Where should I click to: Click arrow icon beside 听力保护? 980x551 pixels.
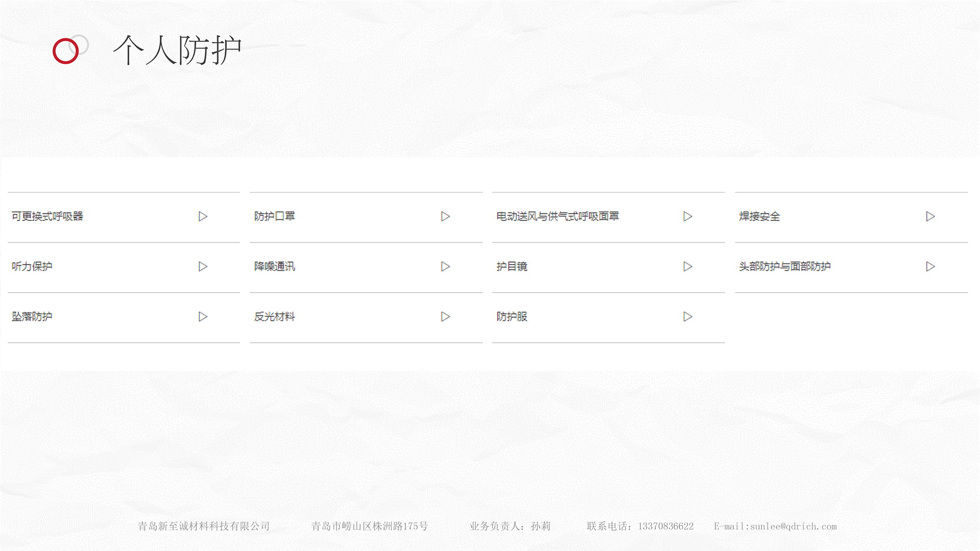203,266
